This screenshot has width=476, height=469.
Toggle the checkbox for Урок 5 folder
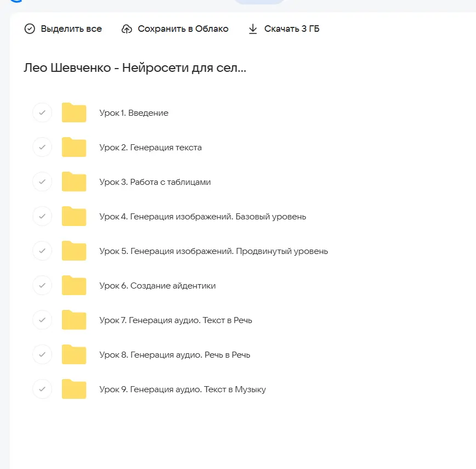point(42,251)
